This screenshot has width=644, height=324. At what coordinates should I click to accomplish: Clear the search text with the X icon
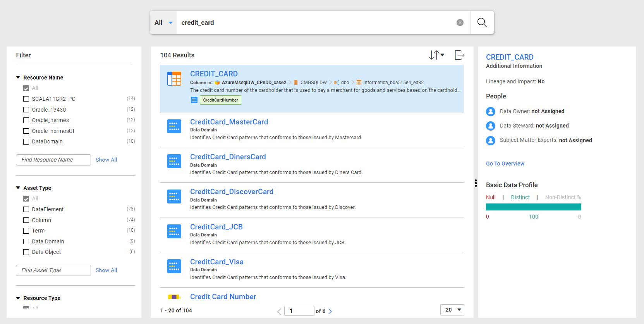(460, 22)
